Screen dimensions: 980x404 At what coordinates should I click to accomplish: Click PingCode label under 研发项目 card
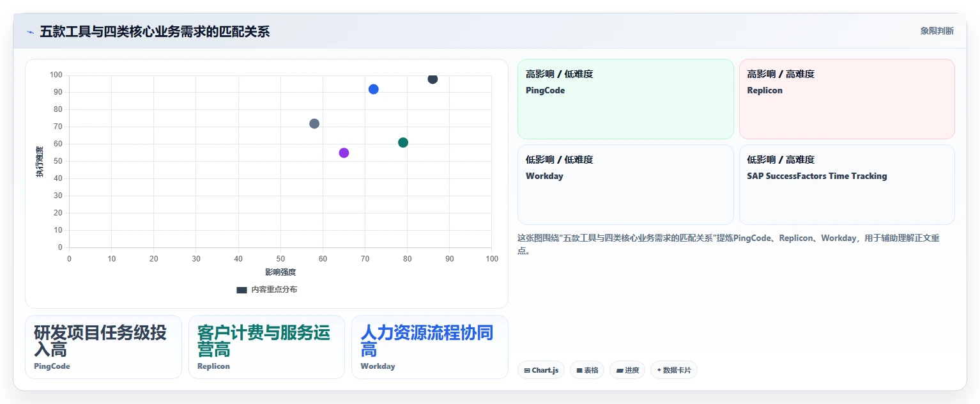[x=52, y=366]
